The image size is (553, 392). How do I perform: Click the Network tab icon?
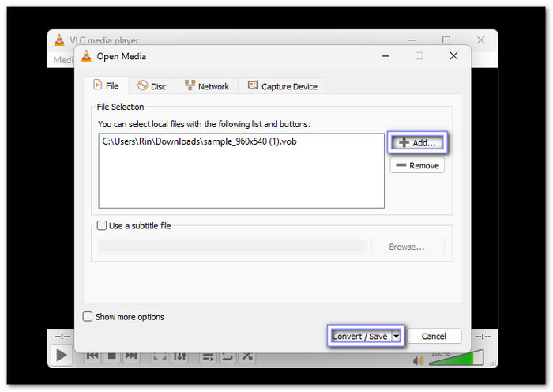coord(190,85)
